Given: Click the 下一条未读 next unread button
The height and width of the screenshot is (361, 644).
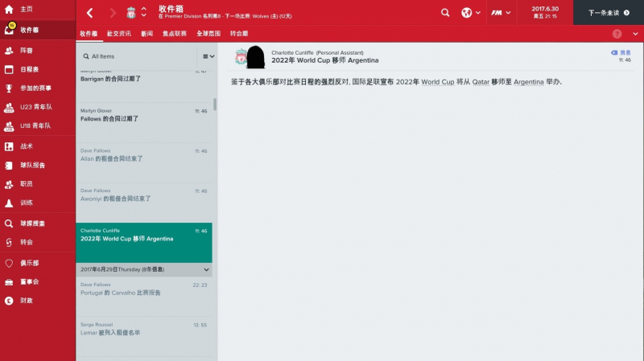Looking at the screenshot, I should click(x=609, y=13).
